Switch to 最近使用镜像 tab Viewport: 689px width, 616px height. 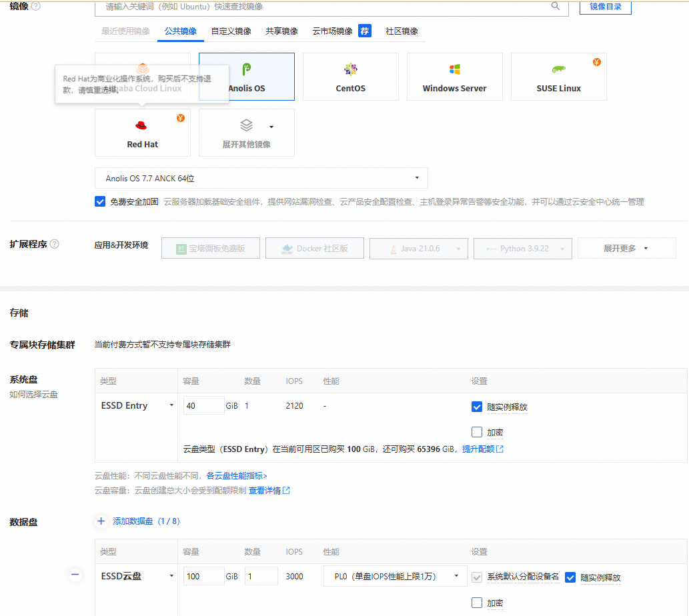coord(126,31)
